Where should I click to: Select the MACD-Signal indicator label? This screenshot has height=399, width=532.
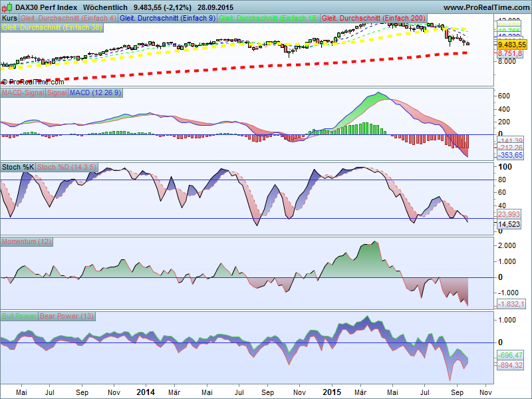(x=23, y=92)
